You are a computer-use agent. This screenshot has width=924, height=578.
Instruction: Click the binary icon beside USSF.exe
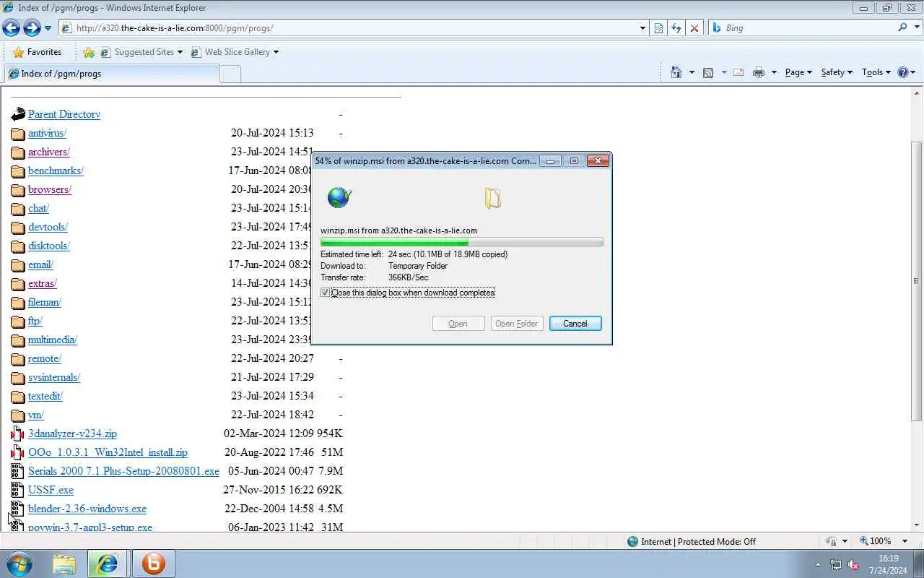coord(18,490)
